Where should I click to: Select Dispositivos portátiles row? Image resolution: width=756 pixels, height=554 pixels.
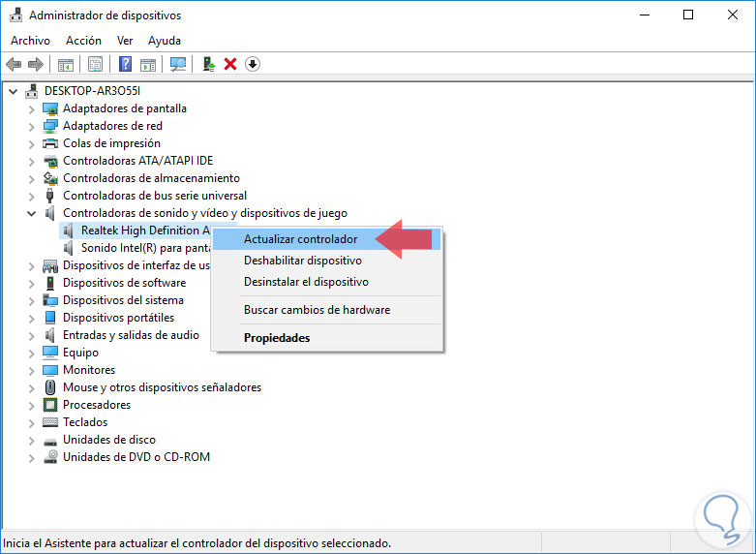pos(119,318)
